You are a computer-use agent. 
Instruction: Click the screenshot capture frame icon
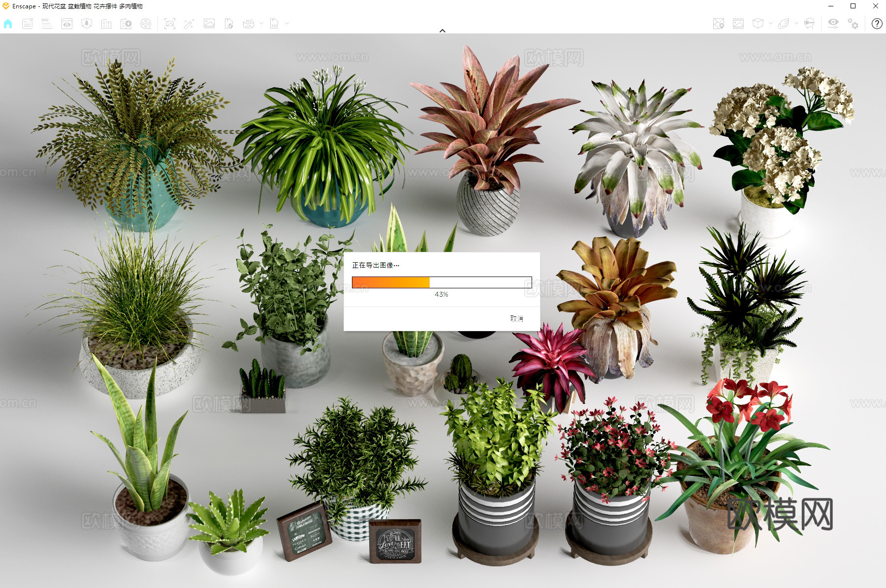click(x=170, y=24)
